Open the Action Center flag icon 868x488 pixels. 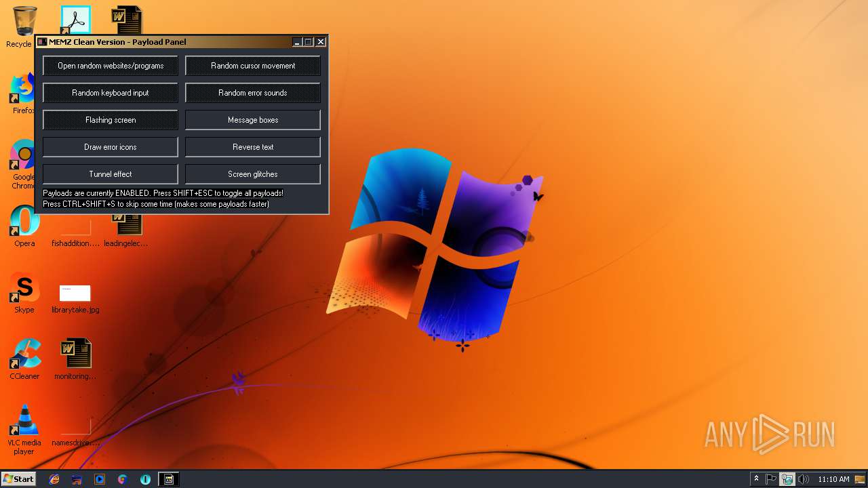pos(771,479)
